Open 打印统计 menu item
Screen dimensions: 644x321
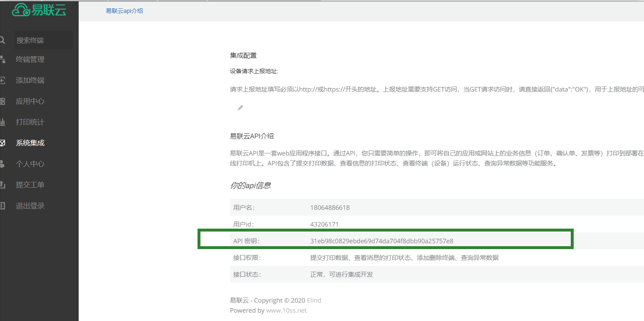point(30,122)
